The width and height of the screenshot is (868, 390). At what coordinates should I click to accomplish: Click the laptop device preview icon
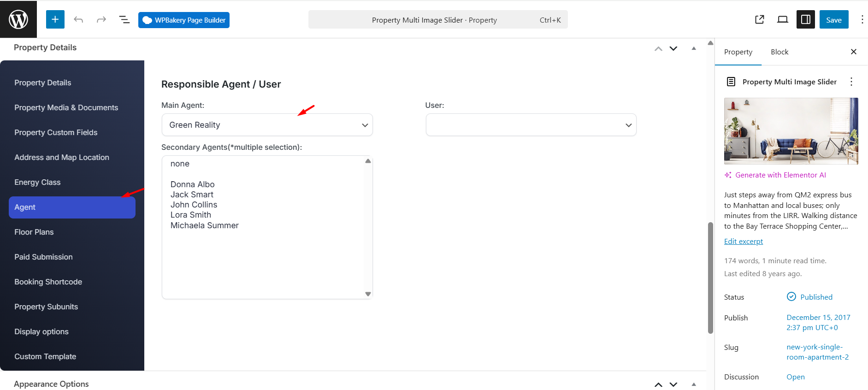pos(783,19)
